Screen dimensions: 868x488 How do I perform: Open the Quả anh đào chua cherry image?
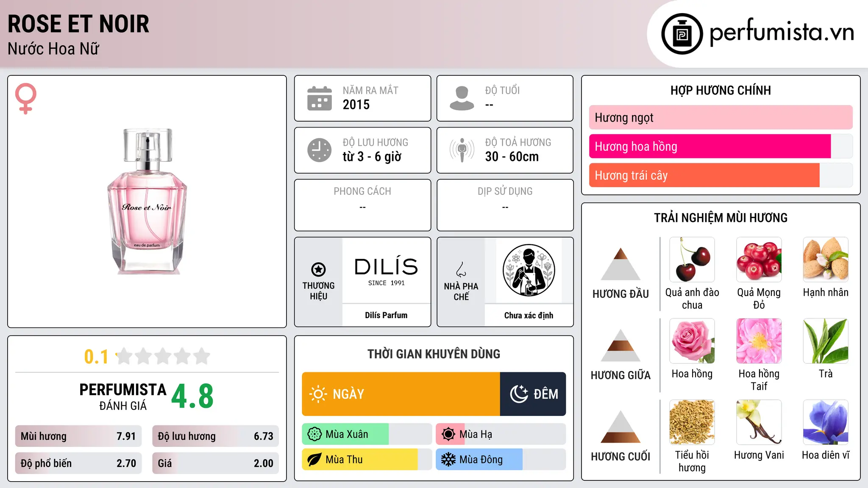click(x=692, y=260)
